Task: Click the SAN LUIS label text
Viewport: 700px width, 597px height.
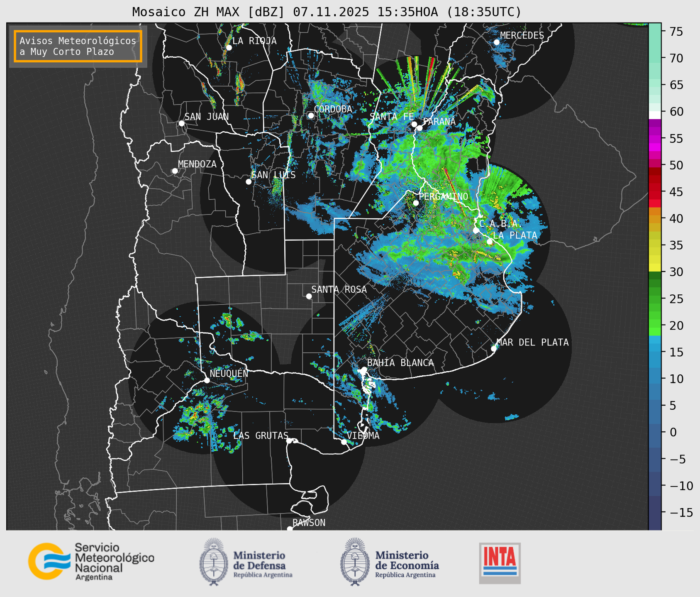Action: pyautogui.click(x=273, y=175)
